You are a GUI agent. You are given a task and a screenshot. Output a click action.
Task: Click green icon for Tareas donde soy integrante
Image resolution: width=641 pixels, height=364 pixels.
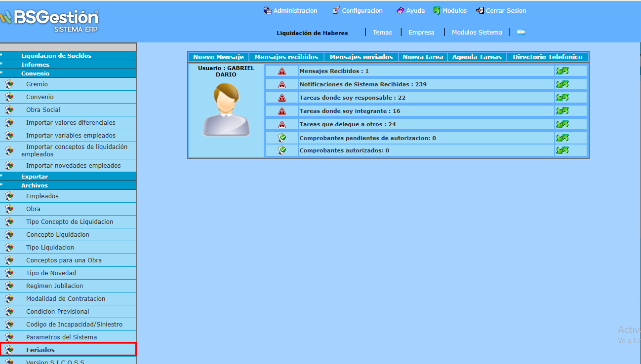coord(562,111)
